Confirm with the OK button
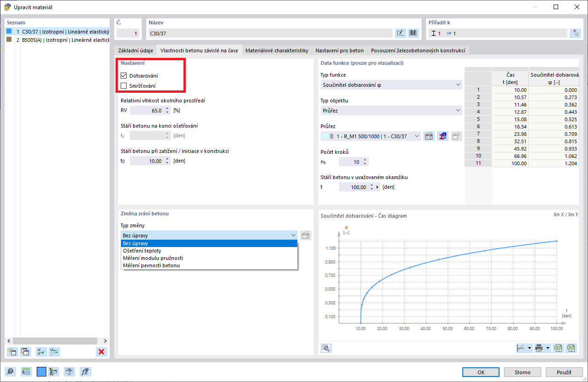Viewport: 588px width, 382px height. (x=481, y=372)
